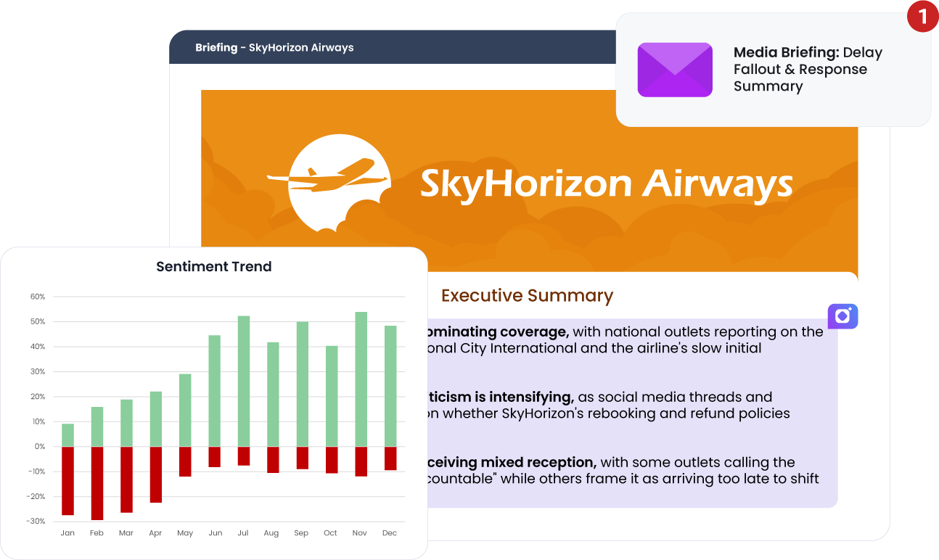939x560 pixels.
Task: Click the Sep month label under the chart
Action: click(301, 533)
